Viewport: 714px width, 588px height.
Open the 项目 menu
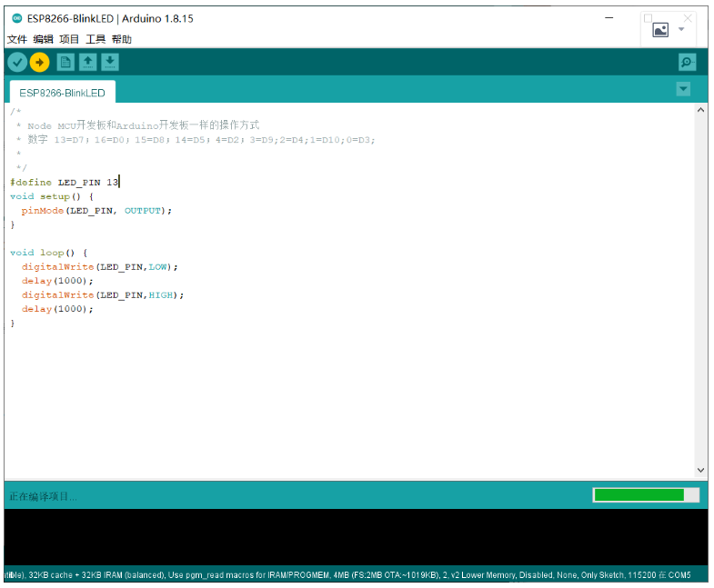tap(69, 39)
